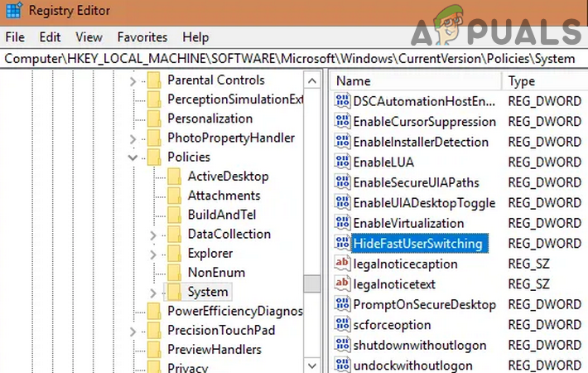Click the scforceoption DWORD icon
588x373 pixels.
click(x=342, y=325)
